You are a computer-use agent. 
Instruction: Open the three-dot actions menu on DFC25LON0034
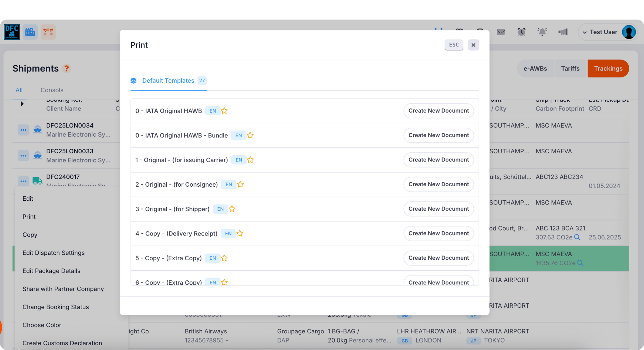click(23, 130)
